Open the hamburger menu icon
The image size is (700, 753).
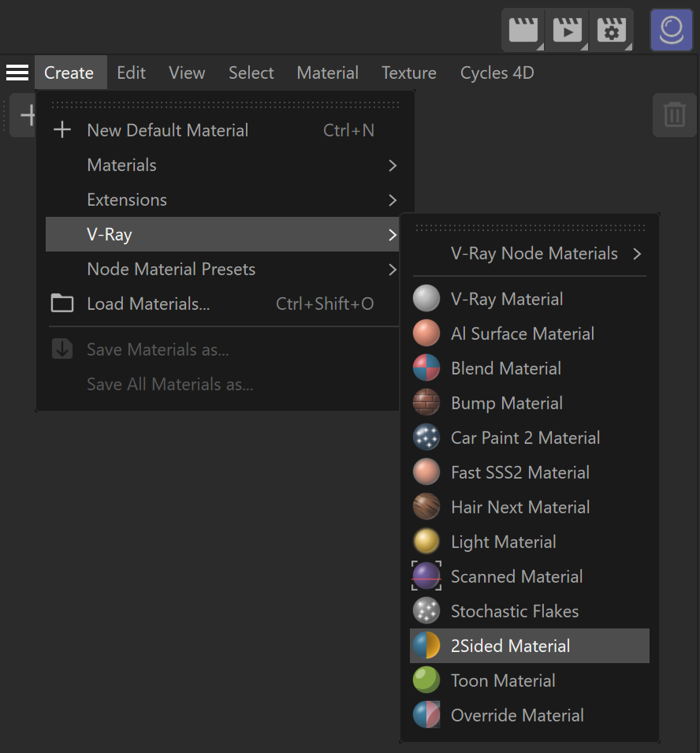click(x=17, y=73)
